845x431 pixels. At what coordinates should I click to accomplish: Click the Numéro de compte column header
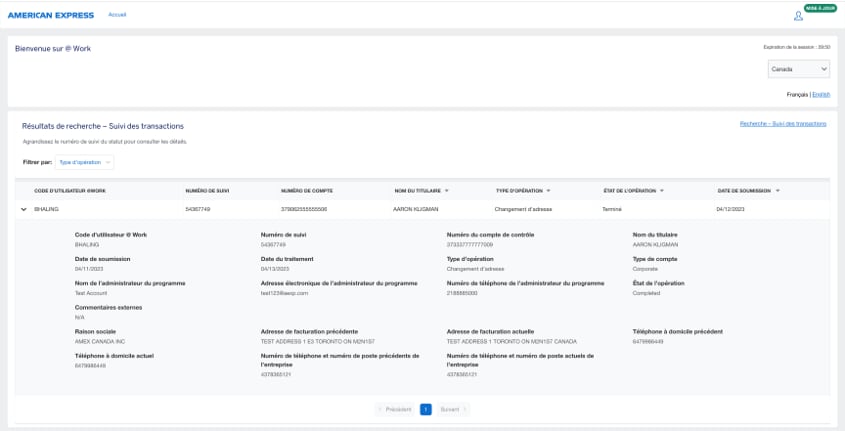point(306,190)
